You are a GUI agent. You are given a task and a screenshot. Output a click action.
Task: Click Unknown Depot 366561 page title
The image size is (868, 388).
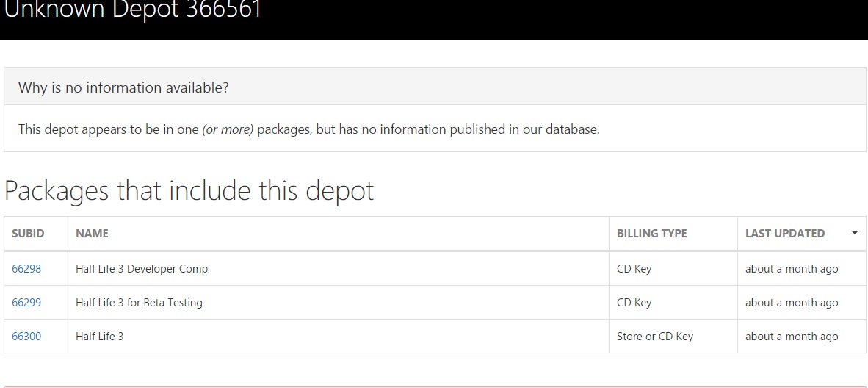[133, 11]
